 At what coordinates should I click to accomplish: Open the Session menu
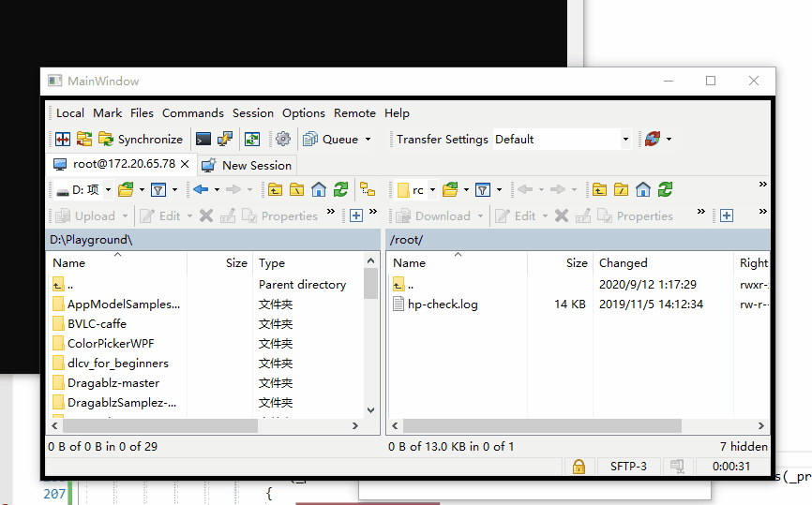pyautogui.click(x=253, y=112)
